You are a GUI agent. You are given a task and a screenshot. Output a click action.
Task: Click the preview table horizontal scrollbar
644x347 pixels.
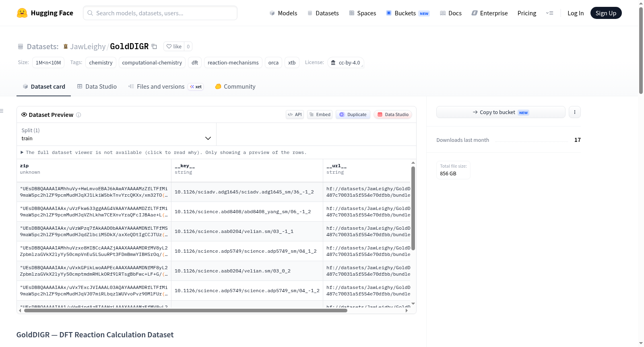(x=186, y=311)
